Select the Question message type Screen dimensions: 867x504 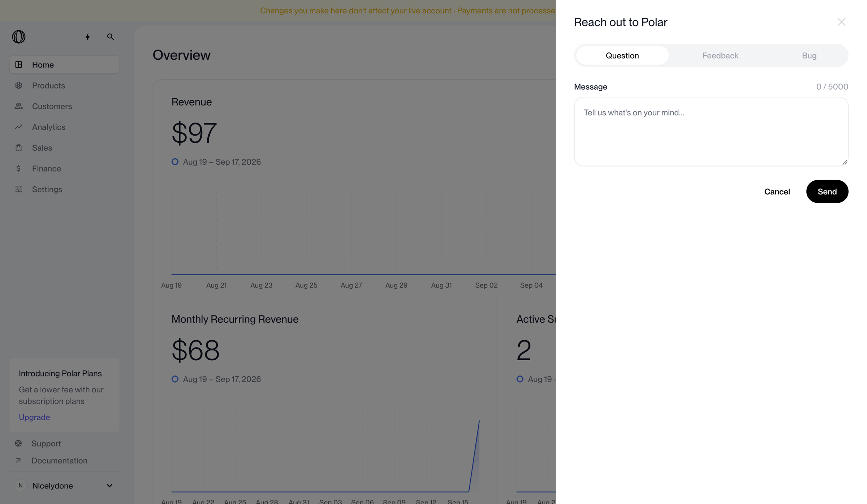pyautogui.click(x=622, y=55)
